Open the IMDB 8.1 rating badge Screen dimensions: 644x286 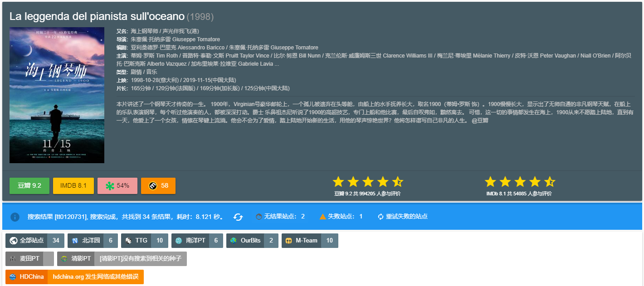click(73, 185)
